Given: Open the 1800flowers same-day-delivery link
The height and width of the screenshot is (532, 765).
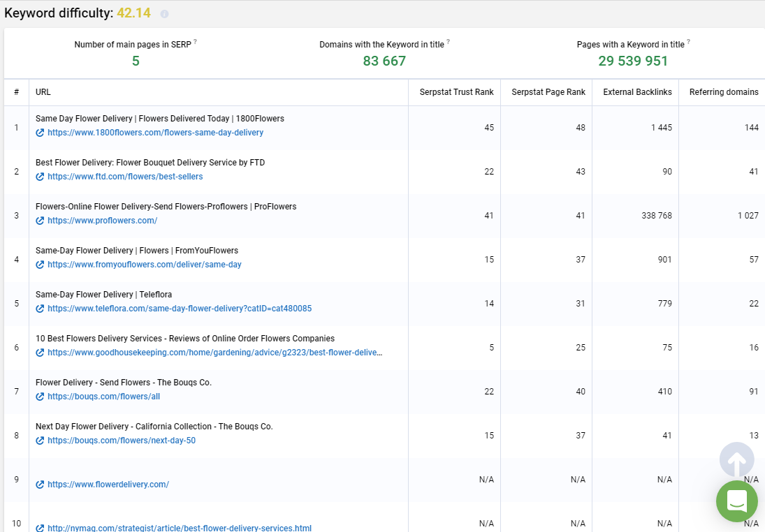Looking at the screenshot, I should click(x=155, y=133).
